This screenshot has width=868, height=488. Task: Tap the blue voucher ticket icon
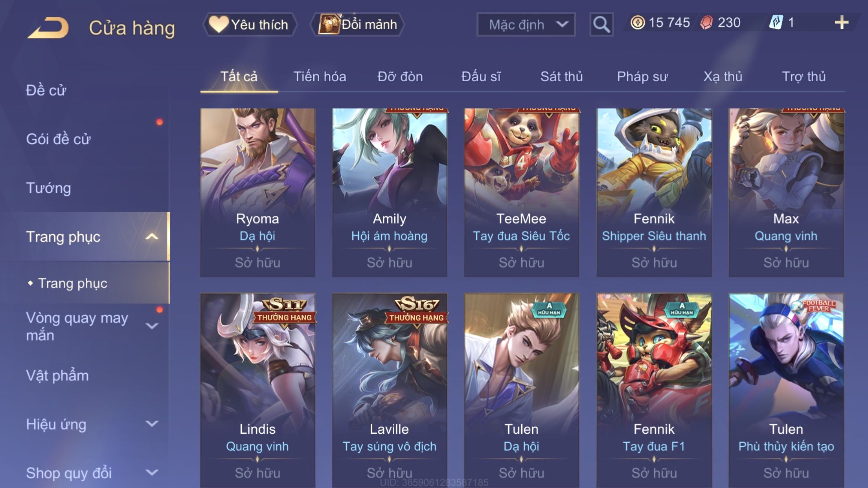776,22
